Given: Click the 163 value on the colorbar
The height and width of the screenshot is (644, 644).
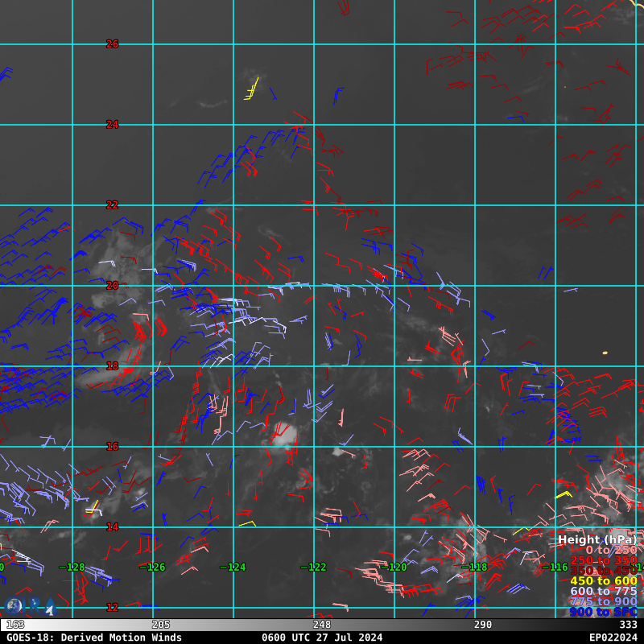Looking at the screenshot, I should 14,625.
